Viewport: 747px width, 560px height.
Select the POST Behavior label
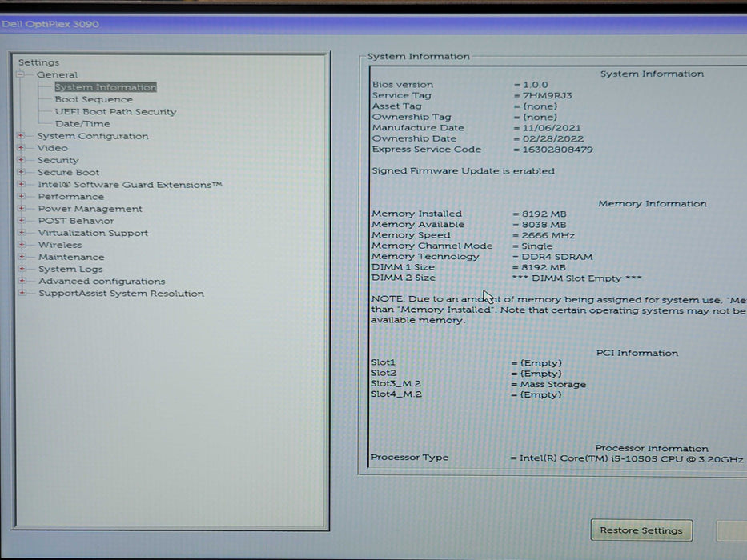(x=76, y=221)
